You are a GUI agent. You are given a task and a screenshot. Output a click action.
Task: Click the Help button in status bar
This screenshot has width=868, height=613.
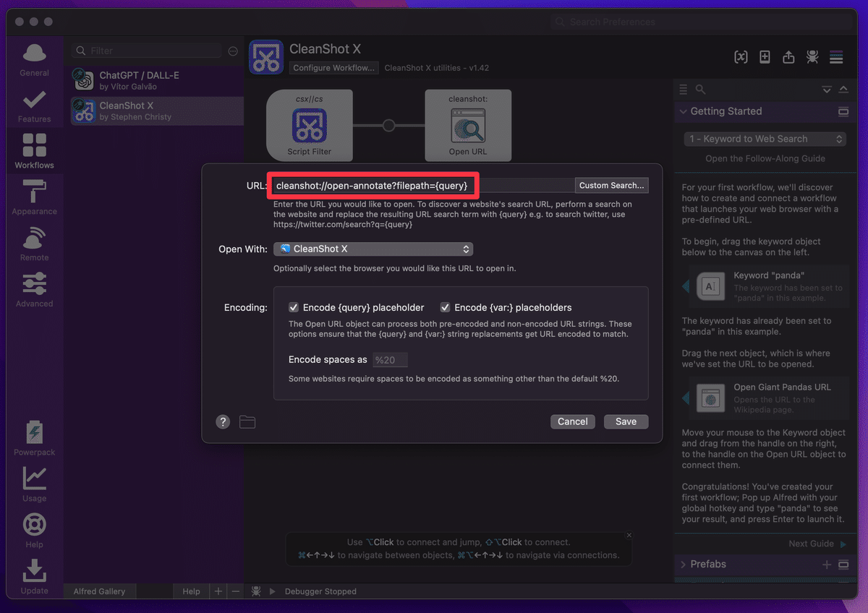(x=191, y=591)
